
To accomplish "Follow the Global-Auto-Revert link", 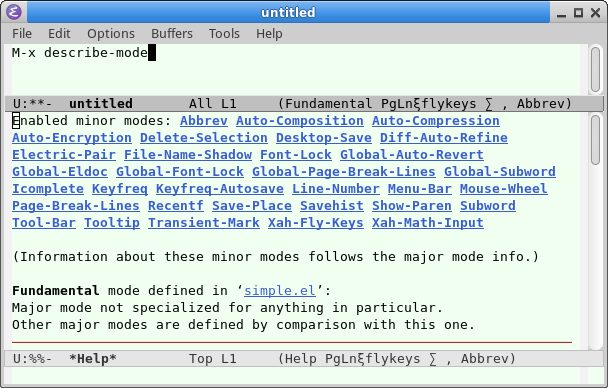I will pos(412,155).
